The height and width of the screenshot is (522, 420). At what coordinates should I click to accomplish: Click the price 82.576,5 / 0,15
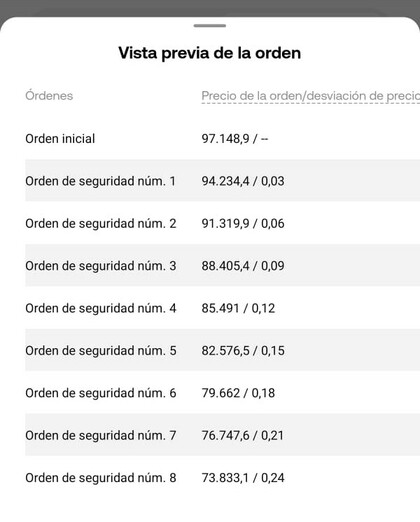243,350
